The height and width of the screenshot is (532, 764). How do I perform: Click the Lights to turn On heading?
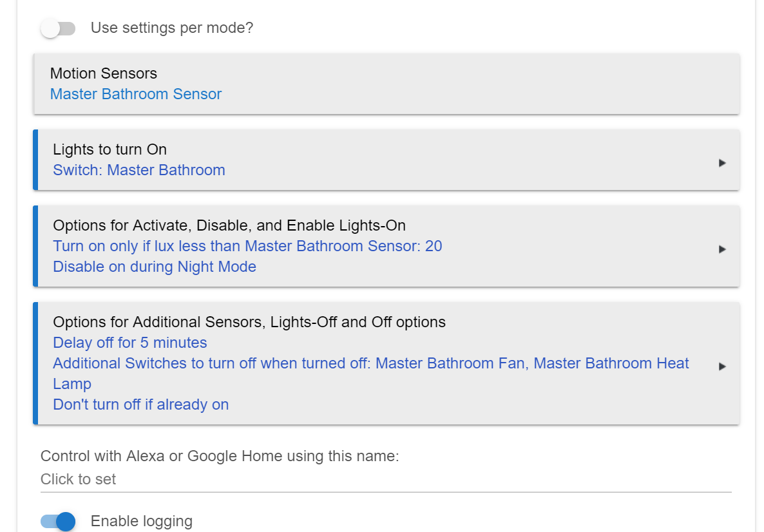pyautogui.click(x=110, y=149)
